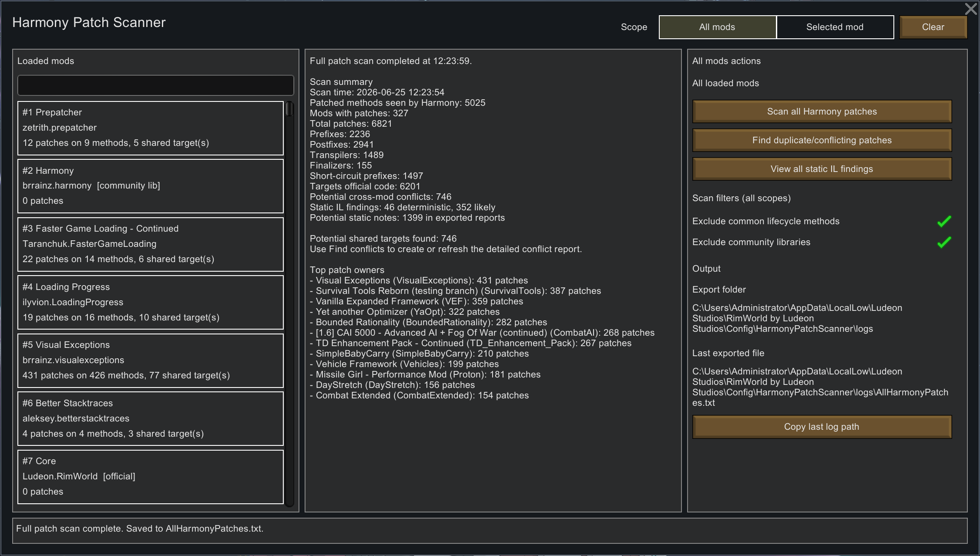This screenshot has width=980, height=556.
Task: Click 'Prefixes: 2236' summary line
Action: [340, 134]
